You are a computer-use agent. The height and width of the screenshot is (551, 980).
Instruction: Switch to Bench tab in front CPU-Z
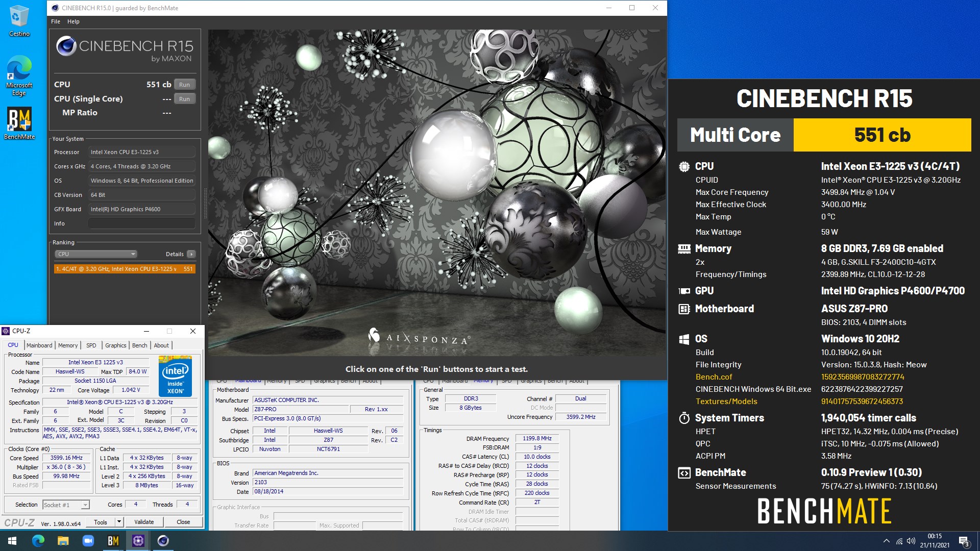pyautogui.click(x=139, y=345)
